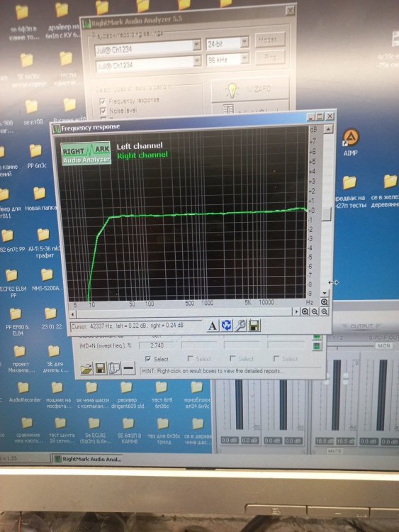
Task: Click the copy pages icon beside the save icon
Action: click(x=114, y=368)
